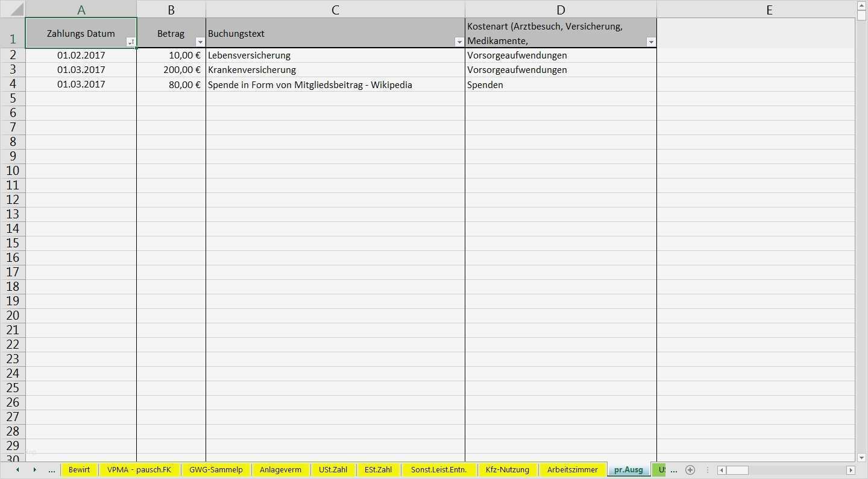Select column E by clicking its header

point(770,9)
